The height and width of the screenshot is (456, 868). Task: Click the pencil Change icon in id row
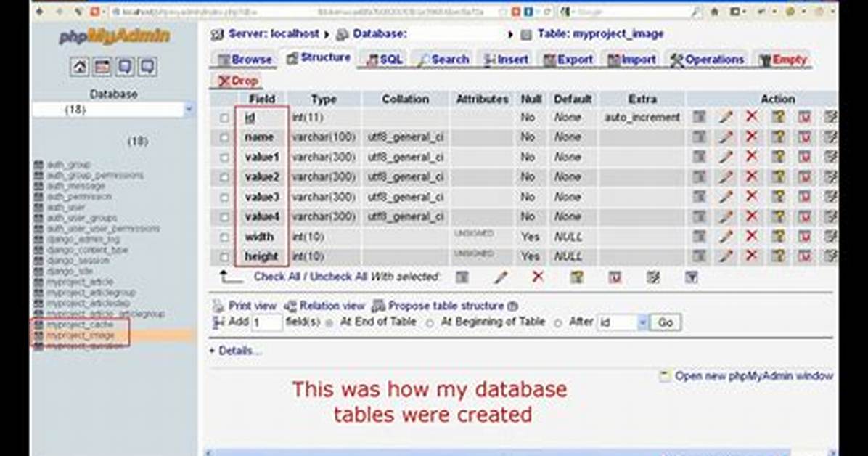tap(726, 117)
